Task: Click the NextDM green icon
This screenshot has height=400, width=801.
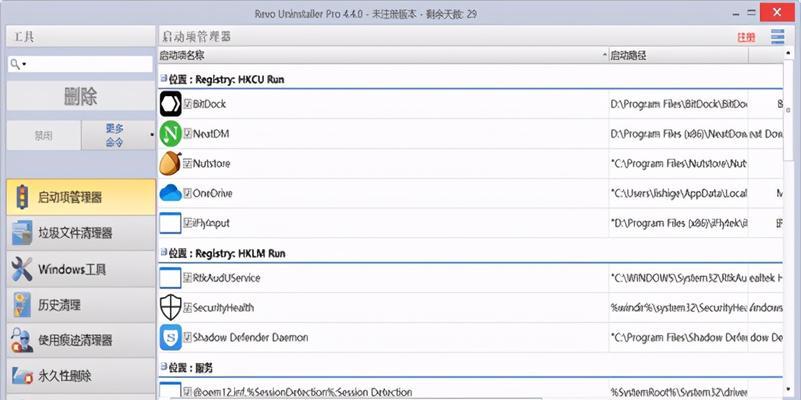Action: point(170,134)
